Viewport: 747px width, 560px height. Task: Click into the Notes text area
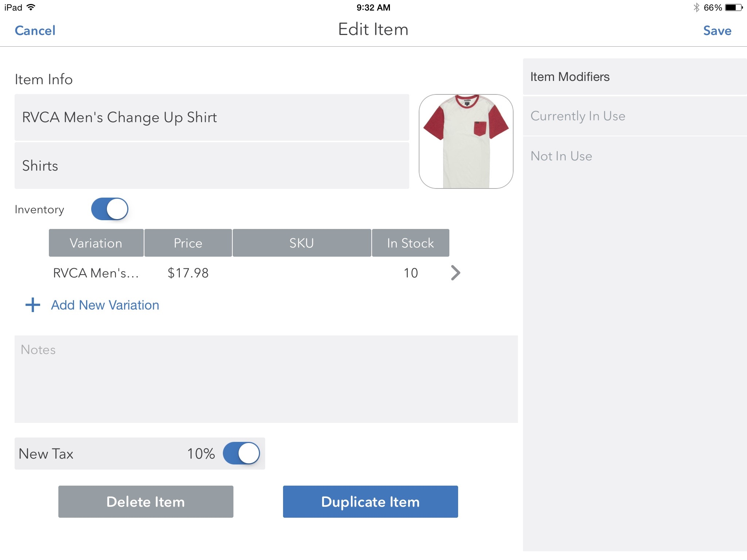pyautogui.click(x=266, y=379)
